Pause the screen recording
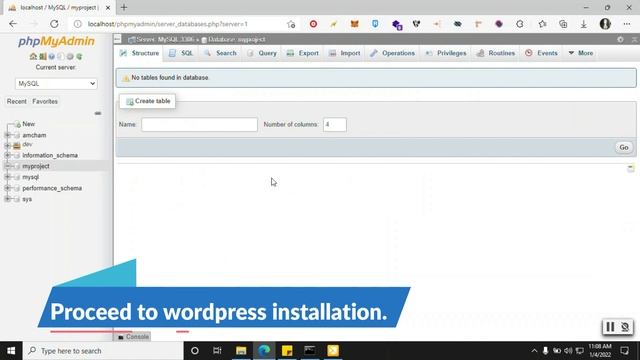This screenshot has height=360, width=640. pos(610,327)
